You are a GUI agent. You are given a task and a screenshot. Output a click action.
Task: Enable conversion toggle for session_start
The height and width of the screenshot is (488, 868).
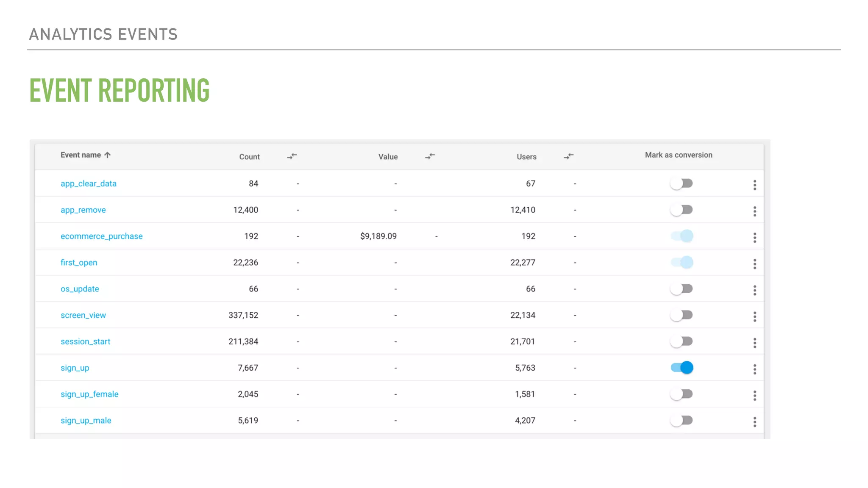tap(682, 341)
